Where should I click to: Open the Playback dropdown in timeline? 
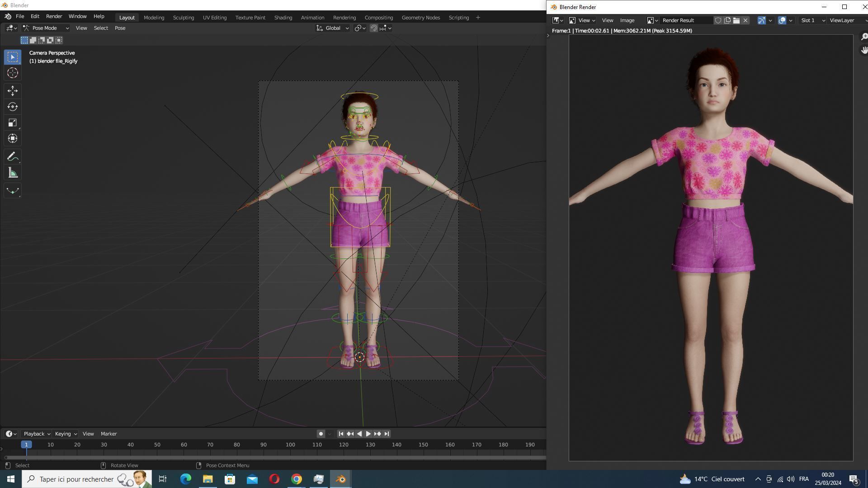point(37,434)
